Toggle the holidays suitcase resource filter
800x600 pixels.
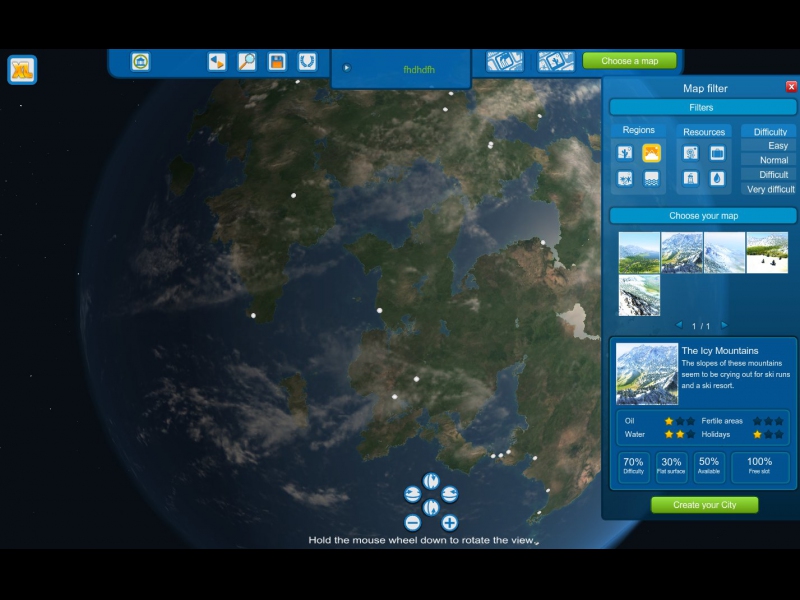pos(717,153)
